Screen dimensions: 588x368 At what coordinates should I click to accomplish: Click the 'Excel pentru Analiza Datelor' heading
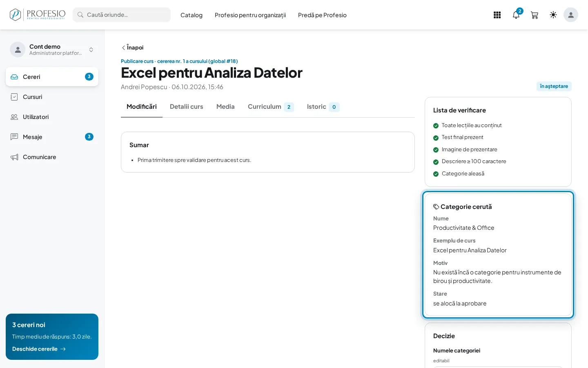click(212, 73)
